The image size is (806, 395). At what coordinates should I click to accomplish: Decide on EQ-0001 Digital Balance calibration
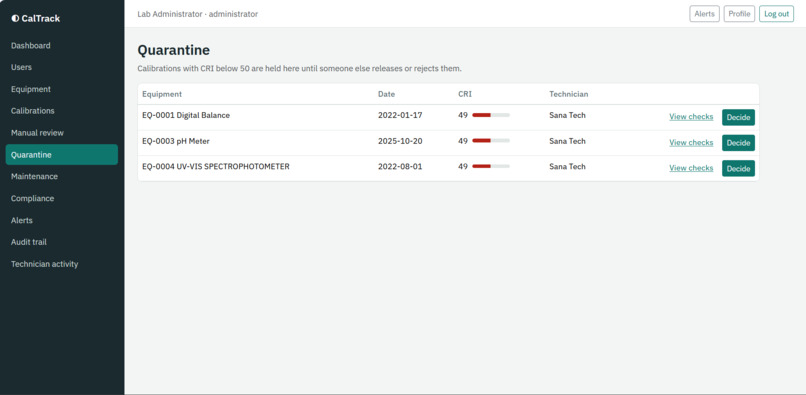click(x=738, y=117)
